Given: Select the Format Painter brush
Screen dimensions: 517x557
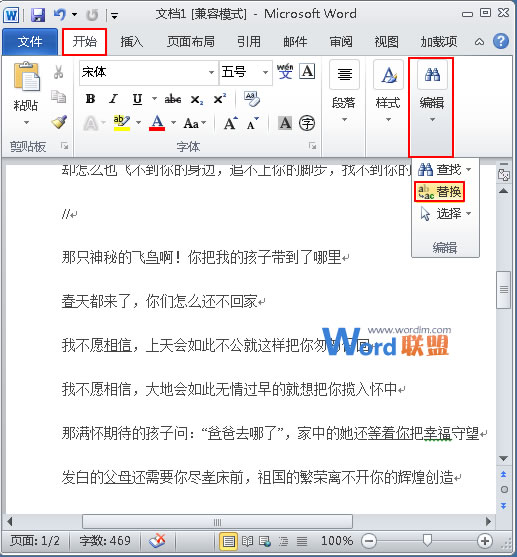Looking at the screenshot, I should [59, 122].
